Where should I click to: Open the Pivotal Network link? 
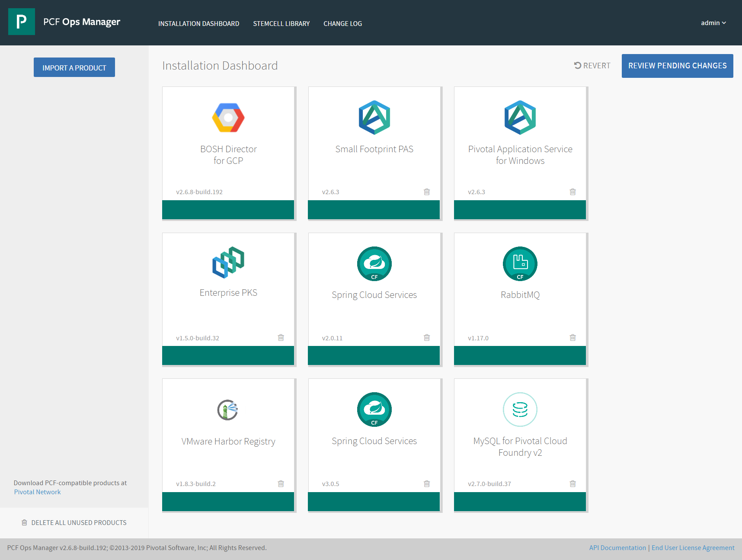pyautogui.click(x=37, y=492)
